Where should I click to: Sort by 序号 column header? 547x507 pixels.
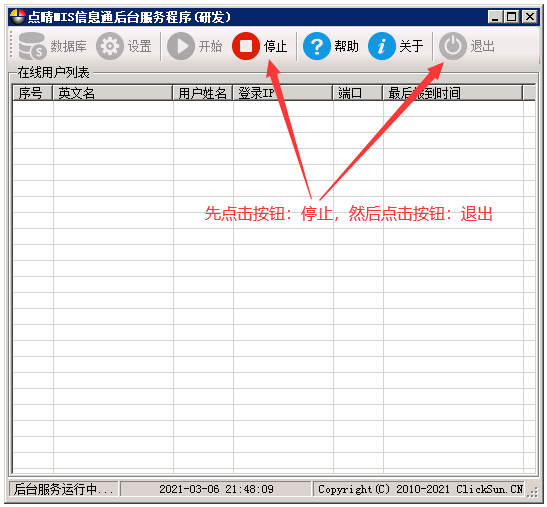[x=32, y=93]
